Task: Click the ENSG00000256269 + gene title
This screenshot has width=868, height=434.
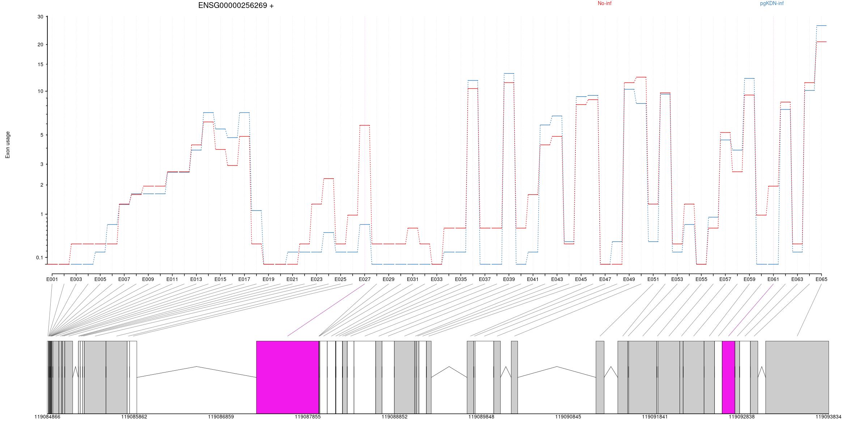Action: (236, 6)
